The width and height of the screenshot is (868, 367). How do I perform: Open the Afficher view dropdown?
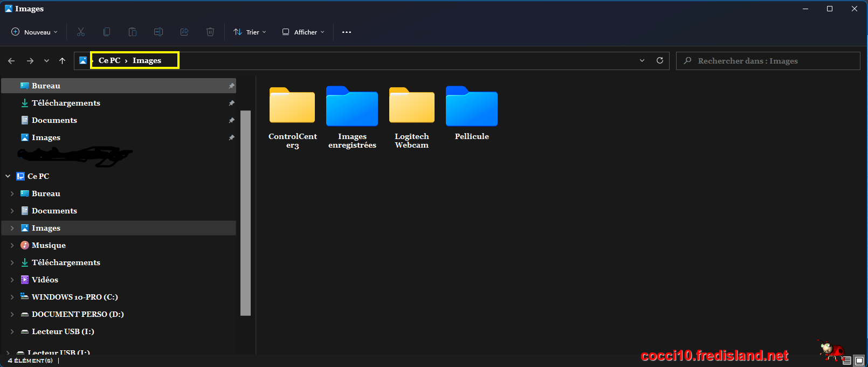pos(303,32)
